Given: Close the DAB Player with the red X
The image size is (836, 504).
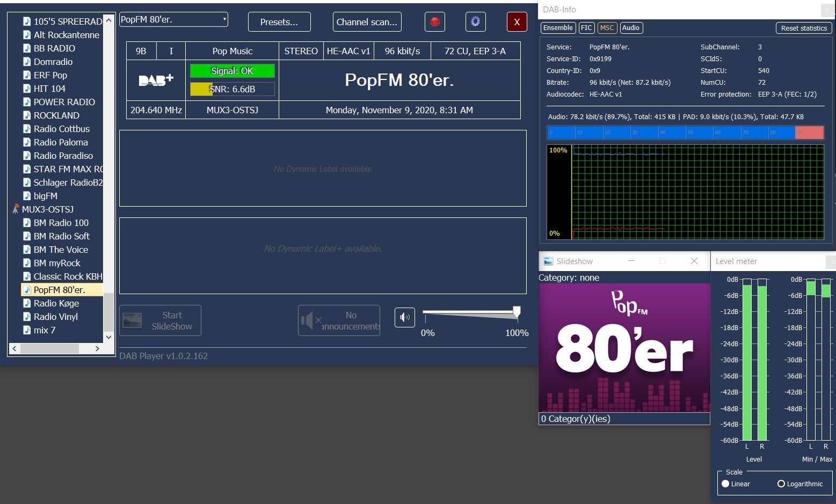Looking at the screenshot, I should [x=517, y=22].
